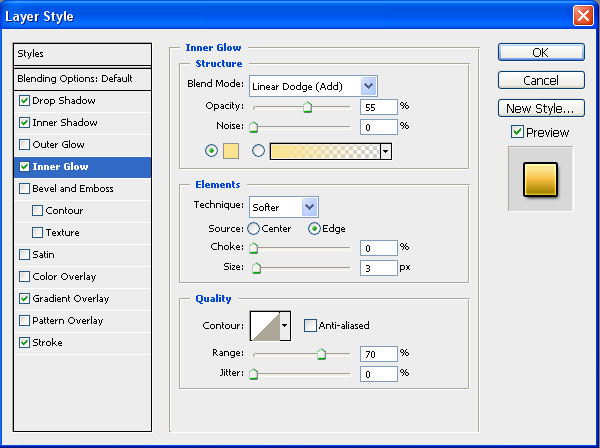Click the Opacity slider handle

coord(307,107)
